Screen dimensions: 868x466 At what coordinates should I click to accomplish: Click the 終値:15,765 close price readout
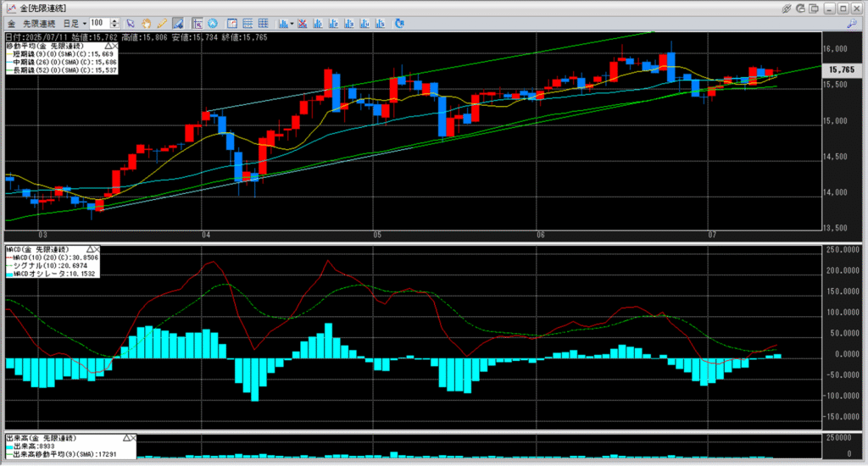coord(244,37)
